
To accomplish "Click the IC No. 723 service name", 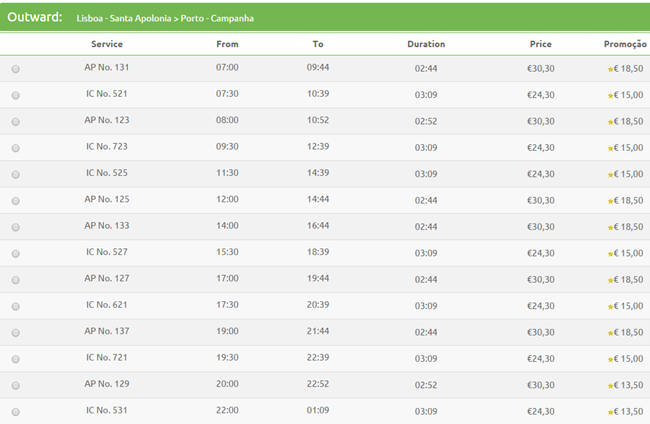I will tap(107, 146).
